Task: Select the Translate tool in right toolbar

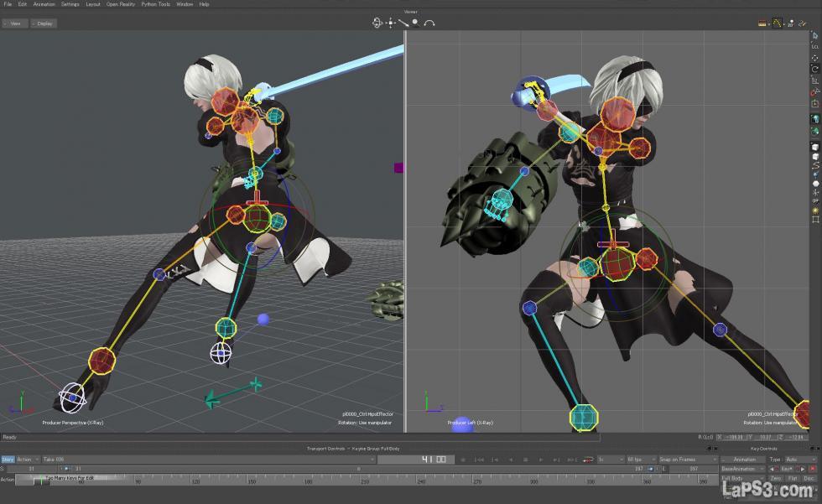Action: 815,58
